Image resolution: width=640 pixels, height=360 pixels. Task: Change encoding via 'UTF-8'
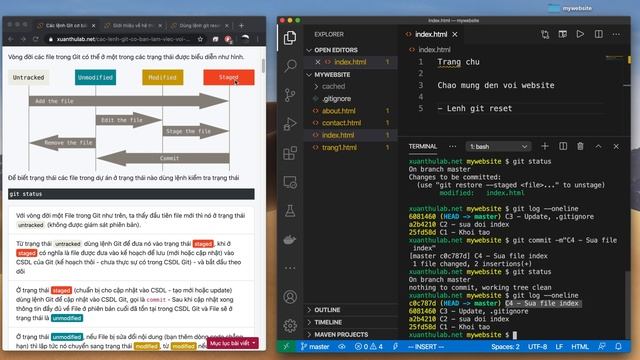tap(537, 347)
